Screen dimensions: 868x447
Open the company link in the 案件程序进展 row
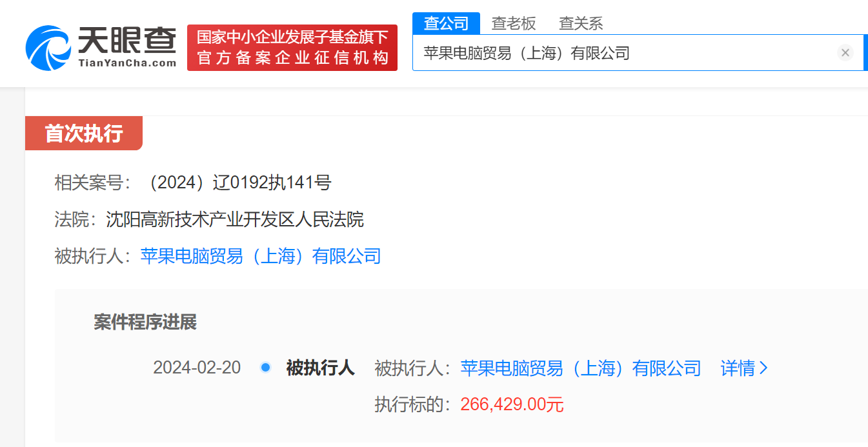pos(581,368)
